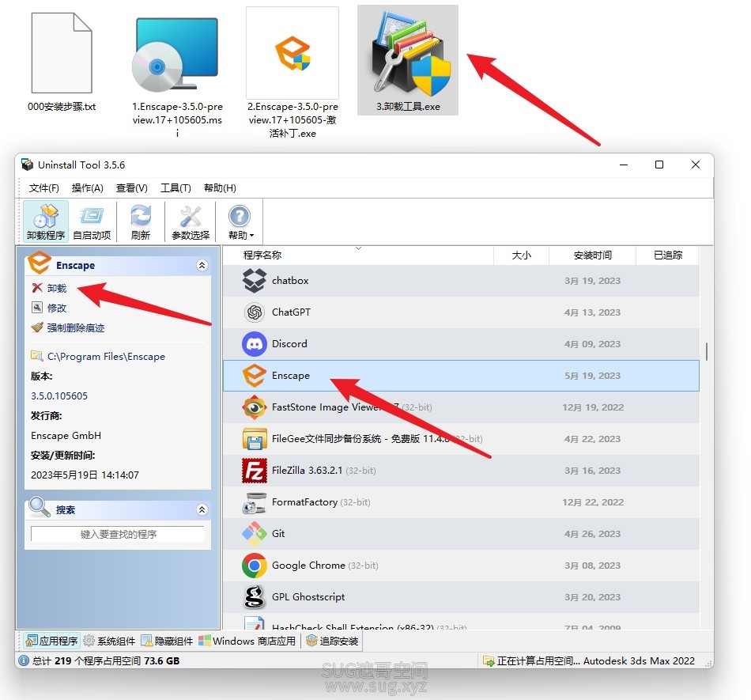Viewport: 751px width, 700px height.
Task: Sort by 大小 column header
Action: coord(521,255)
